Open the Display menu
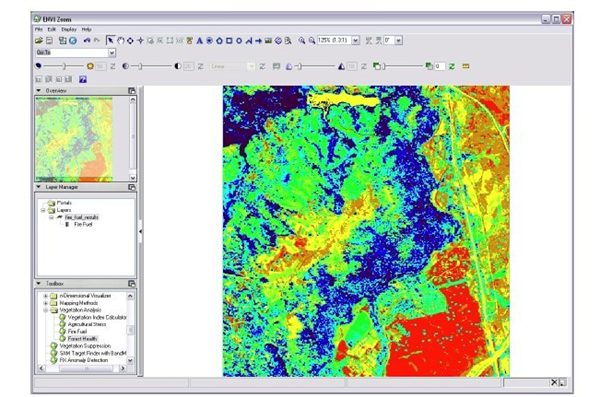The width and height of the screenshot is (600, 397). (69, 29)
